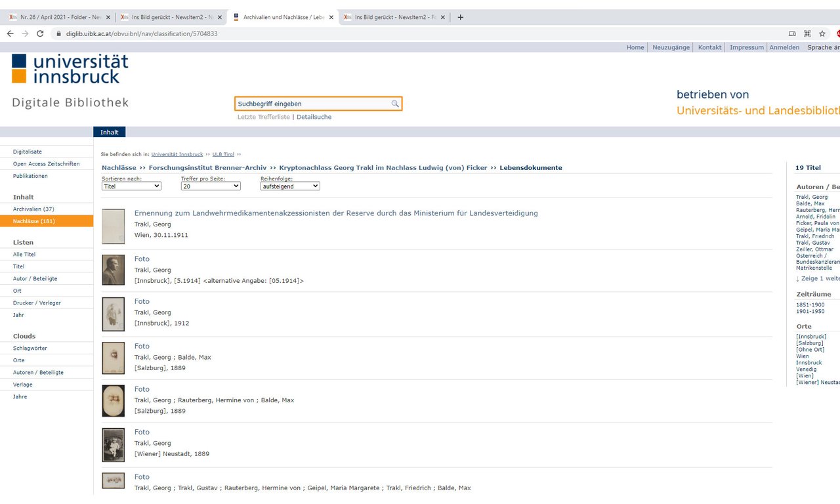The image size is (840, 504).
Task: Filter by Balde, Max in Autoren facet
Action: tap(810, 203)
